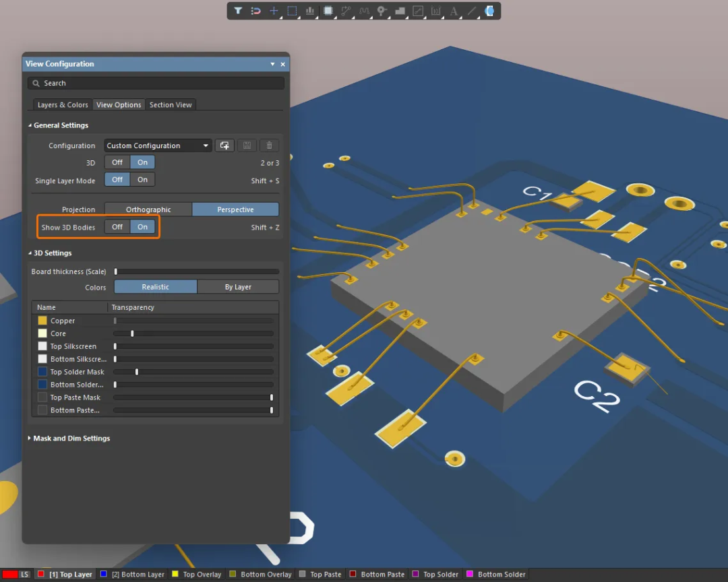Select the place via icon

pyautogui.click(x=382, y=11)
